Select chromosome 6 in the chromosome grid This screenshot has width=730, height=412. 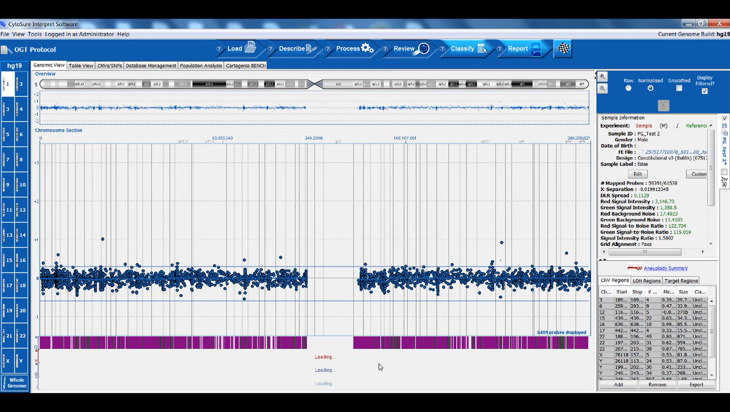click(x=21, y=135)
